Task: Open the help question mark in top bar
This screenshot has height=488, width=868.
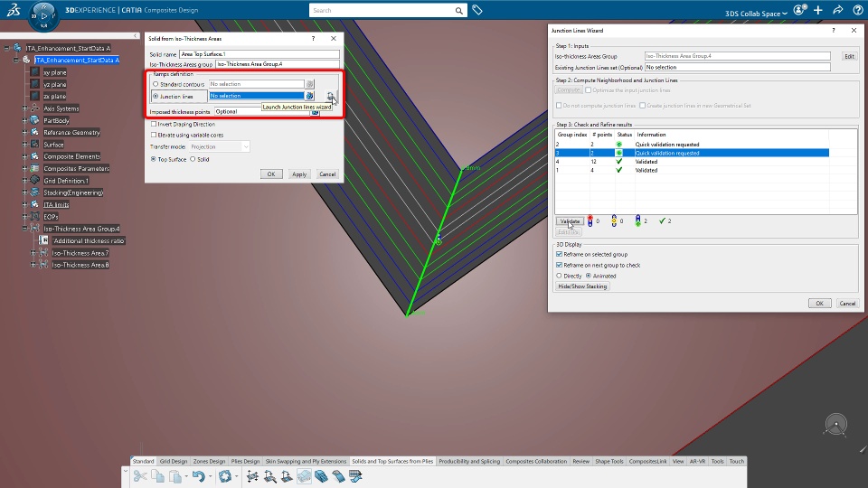Action: [858, 10]
